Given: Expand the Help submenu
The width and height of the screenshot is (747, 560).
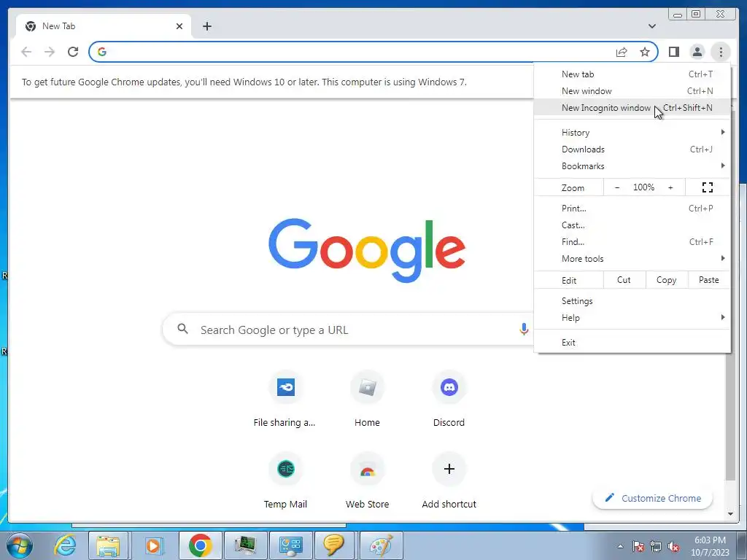Looking at the screenshot, I should pos(632,318).
